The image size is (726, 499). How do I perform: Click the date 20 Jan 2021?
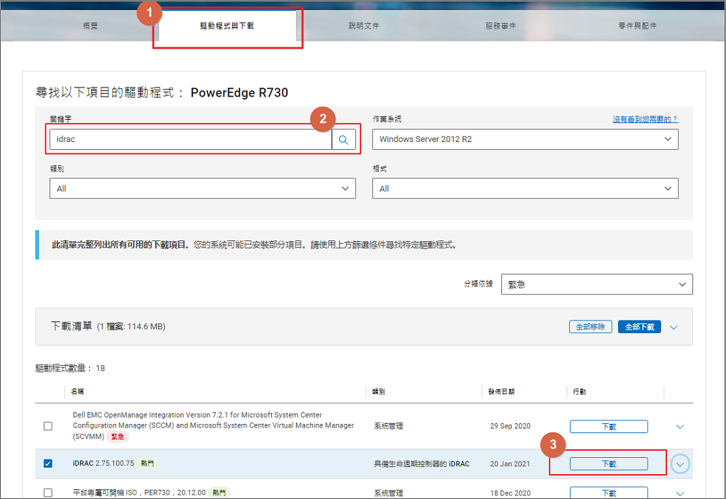510,464
